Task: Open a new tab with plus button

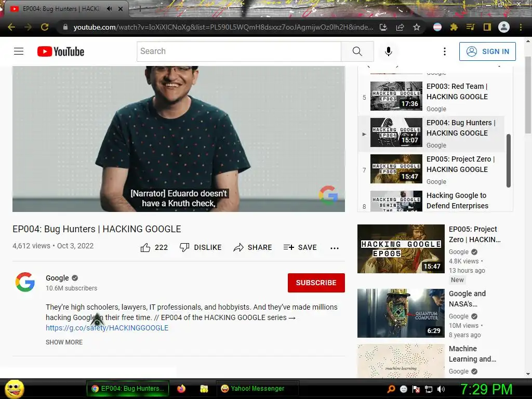Action: [x=140, y=9]
